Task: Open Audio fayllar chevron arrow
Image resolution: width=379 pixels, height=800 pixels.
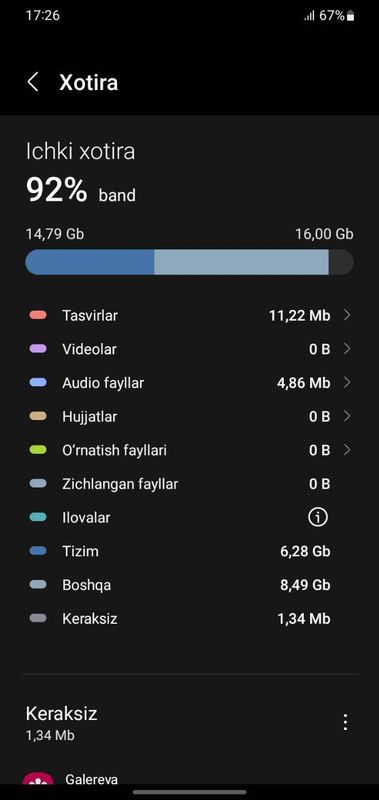Action: pyautogui.click(x=347, y=383)
